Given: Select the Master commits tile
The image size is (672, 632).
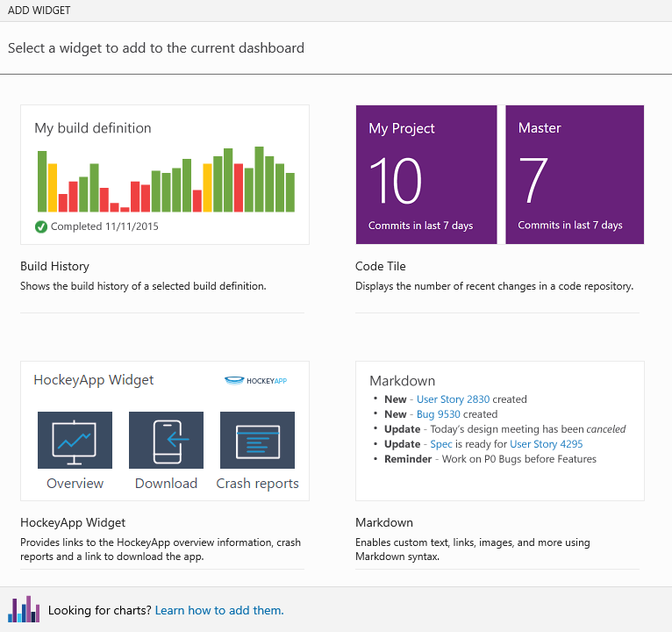Looking at the screenshot, I should pyautogui.click(x=575, y=175).
